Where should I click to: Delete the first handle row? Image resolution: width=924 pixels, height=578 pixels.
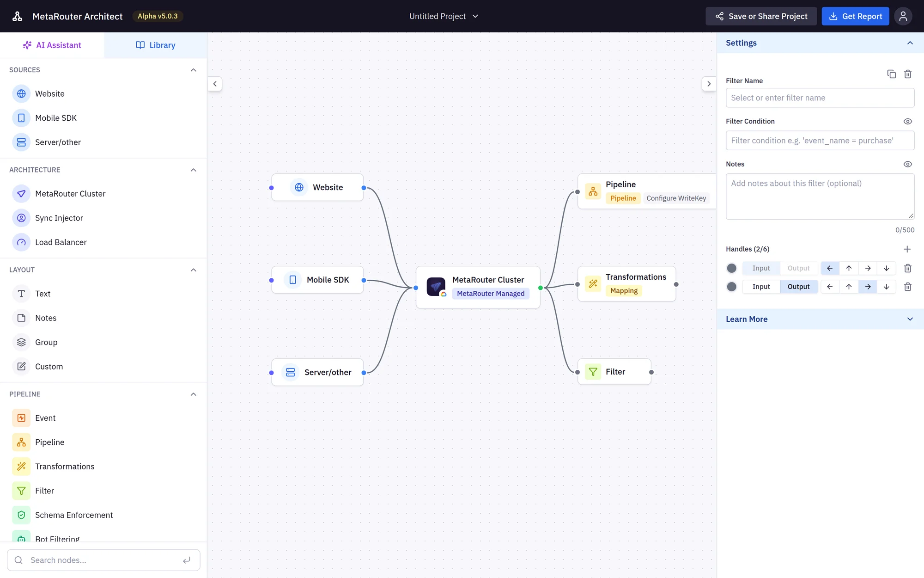pyautogui.click(x=908, y=268)
